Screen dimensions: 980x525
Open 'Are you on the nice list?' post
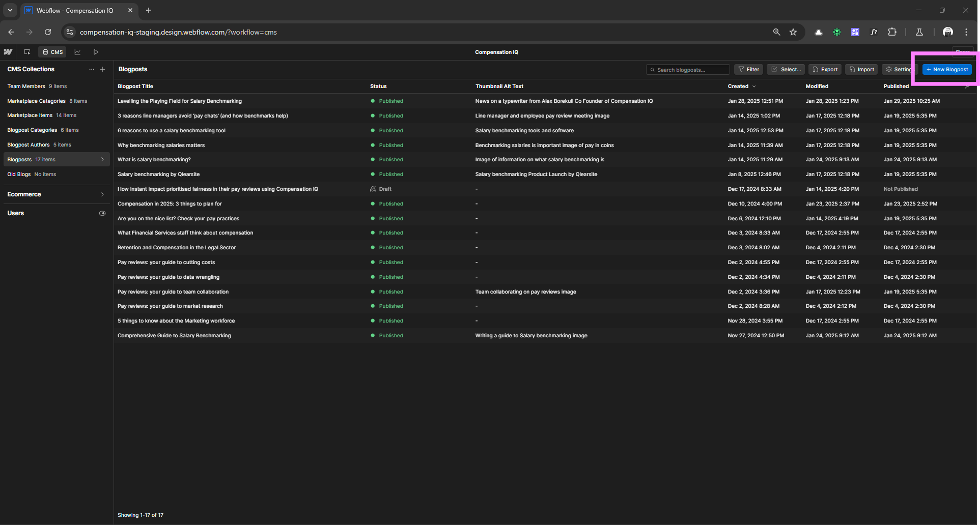[178, 219]
